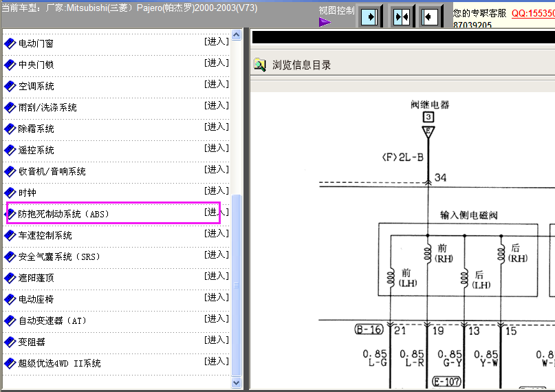
Task: Select the 除霜系统 list entry text
Action: click(x=36, y=129)
